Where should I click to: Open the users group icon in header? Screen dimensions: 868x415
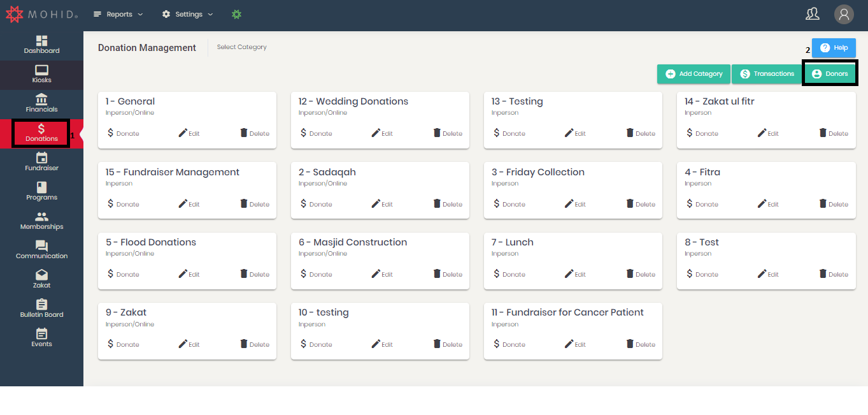[x=813, y=14]
